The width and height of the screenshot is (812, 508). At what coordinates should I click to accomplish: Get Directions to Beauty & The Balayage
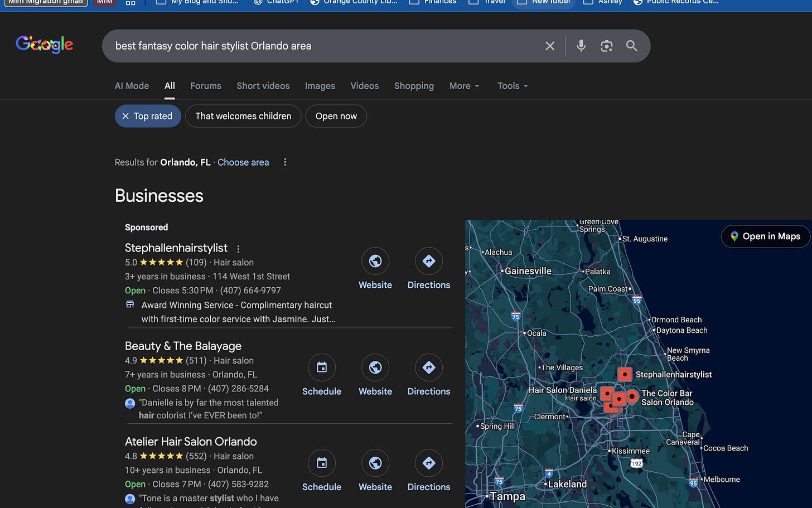(429, 367)
